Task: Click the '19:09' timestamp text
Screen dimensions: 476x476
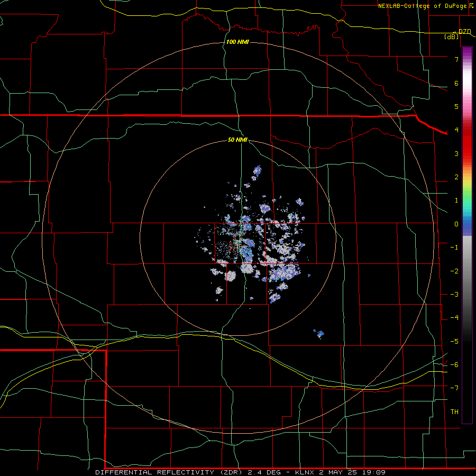Action: click(373, 472)
